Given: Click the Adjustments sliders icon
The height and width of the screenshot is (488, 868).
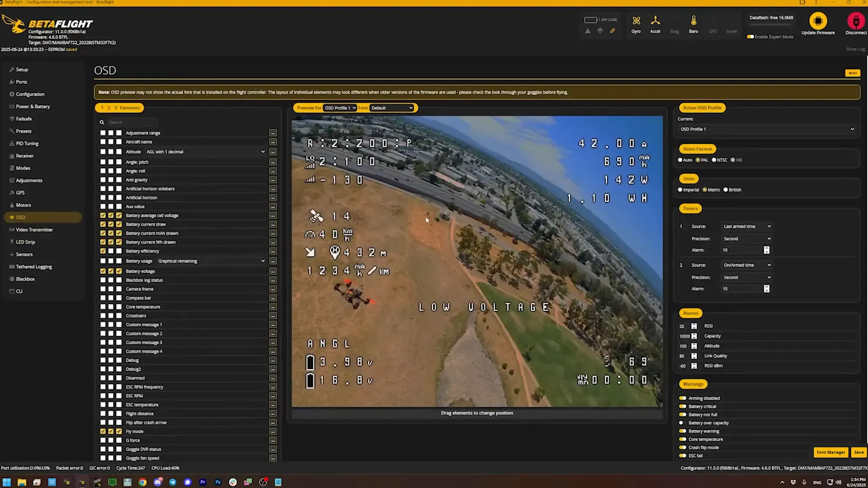Looking at the screenshot, I should coord(12,180).
